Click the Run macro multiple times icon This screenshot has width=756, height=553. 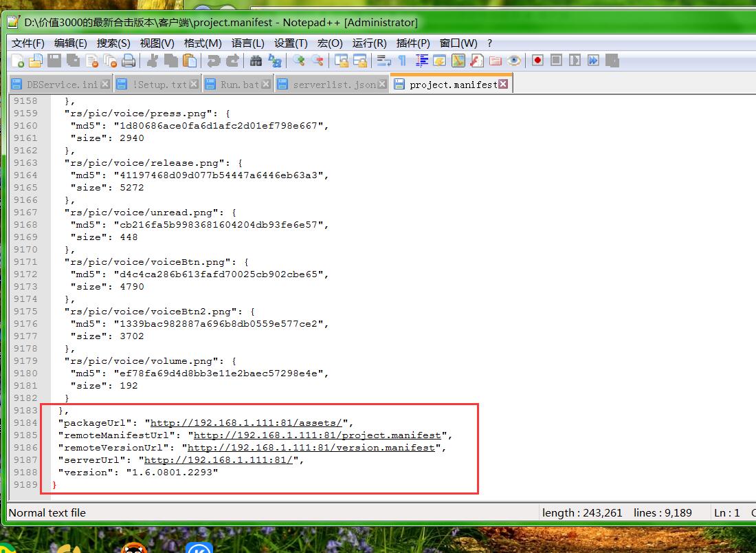[593, 61]
